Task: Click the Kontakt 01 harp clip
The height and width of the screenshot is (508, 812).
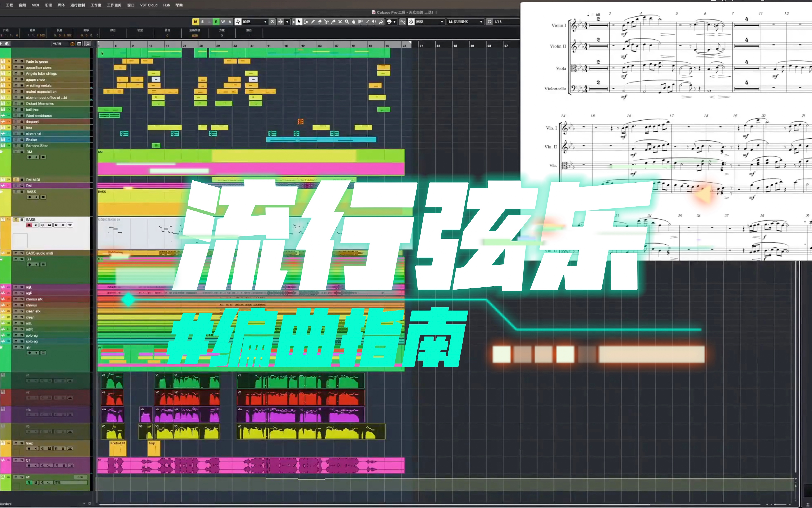Action: click(118, 448)
